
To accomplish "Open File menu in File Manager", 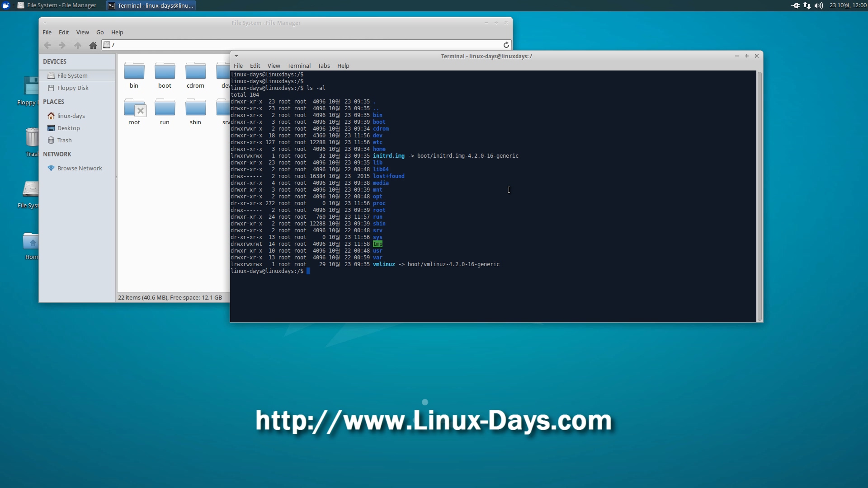I will click(x=47, y=32).
